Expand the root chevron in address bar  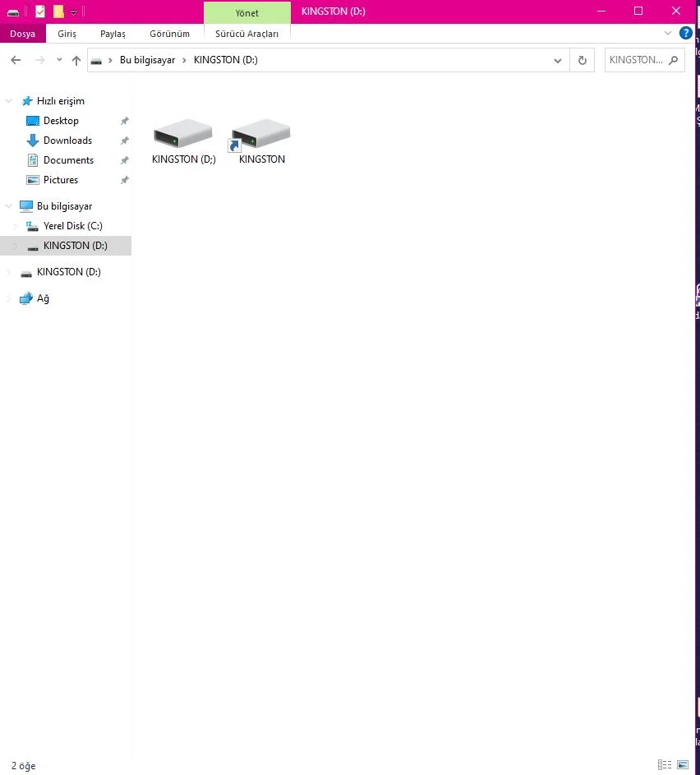[110, 60]
